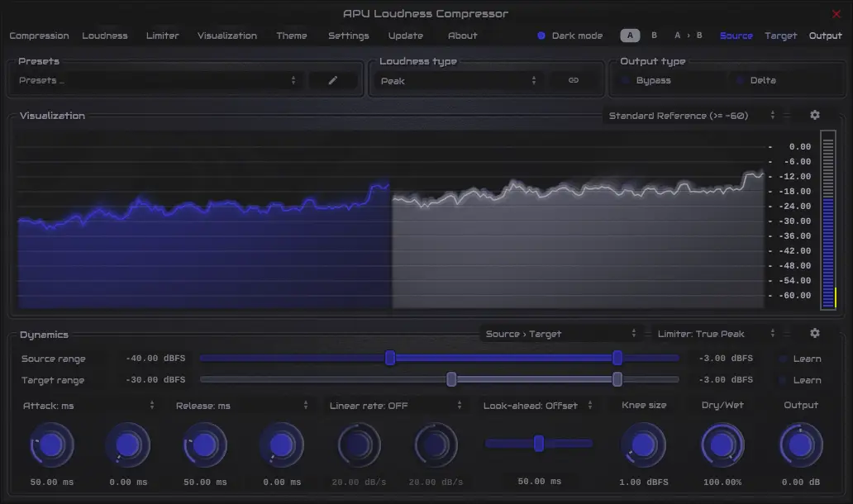Screen dimensions: 853x504
Task: Open Dynamics settings gear icon
Action: (x=814, y=333)
